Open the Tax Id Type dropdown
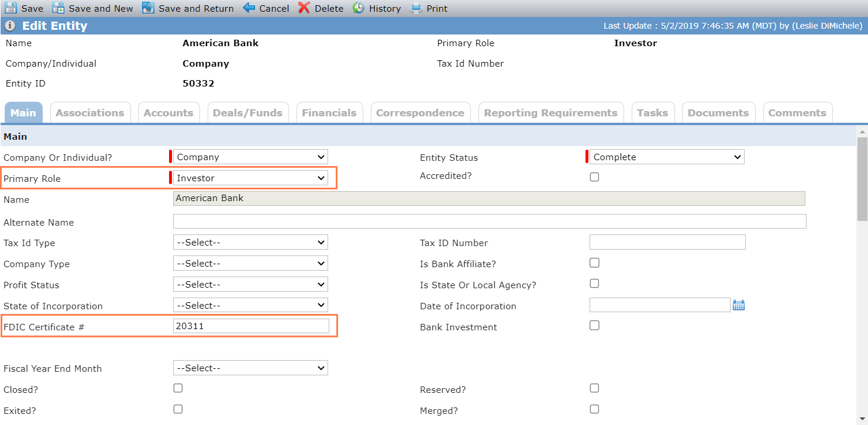The image size is (868, 425). pos(250,242)
